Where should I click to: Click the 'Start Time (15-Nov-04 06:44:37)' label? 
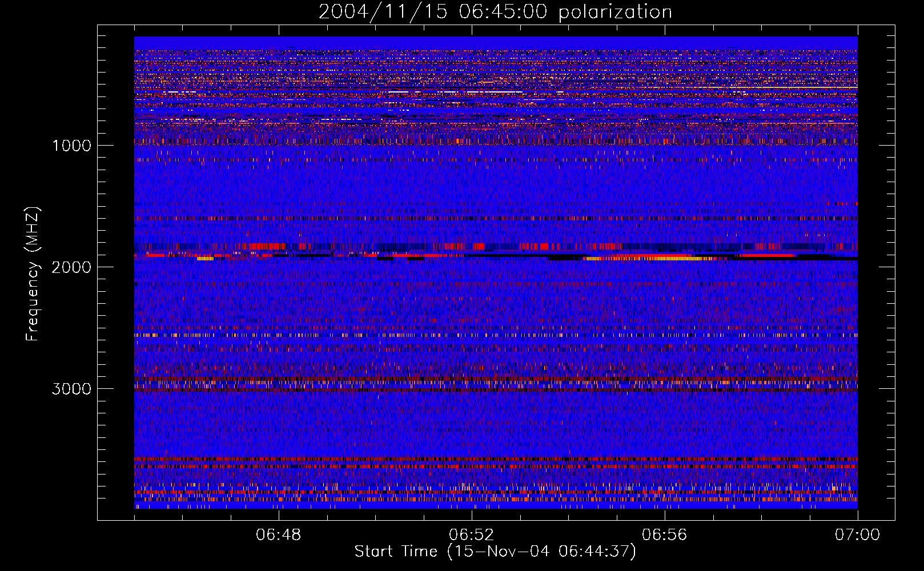tap(495, 552)
